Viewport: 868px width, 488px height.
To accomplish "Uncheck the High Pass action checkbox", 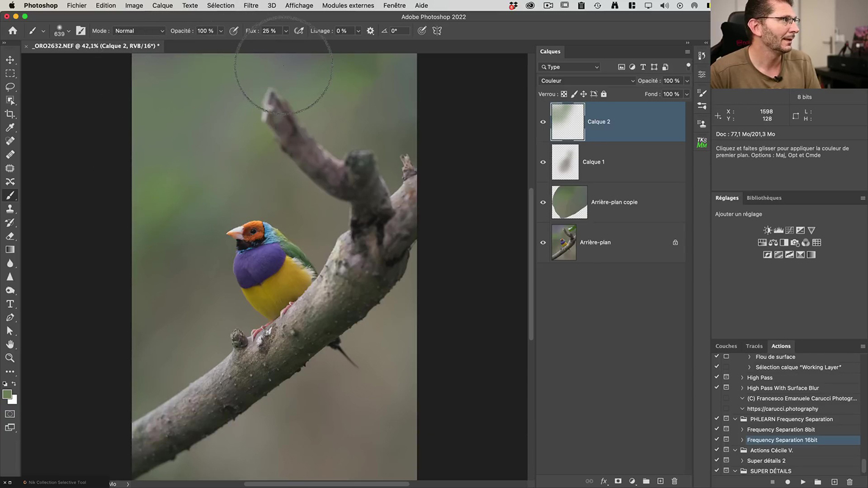I will (717, 378).
